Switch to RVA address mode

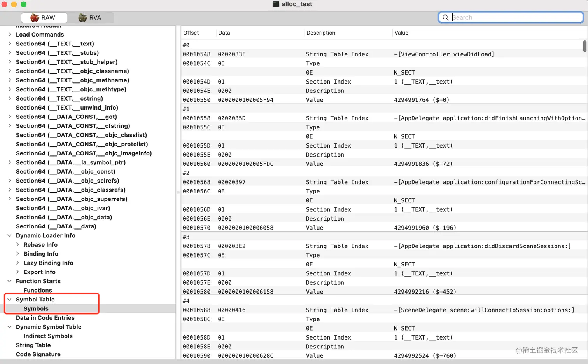tap(91, 17)
